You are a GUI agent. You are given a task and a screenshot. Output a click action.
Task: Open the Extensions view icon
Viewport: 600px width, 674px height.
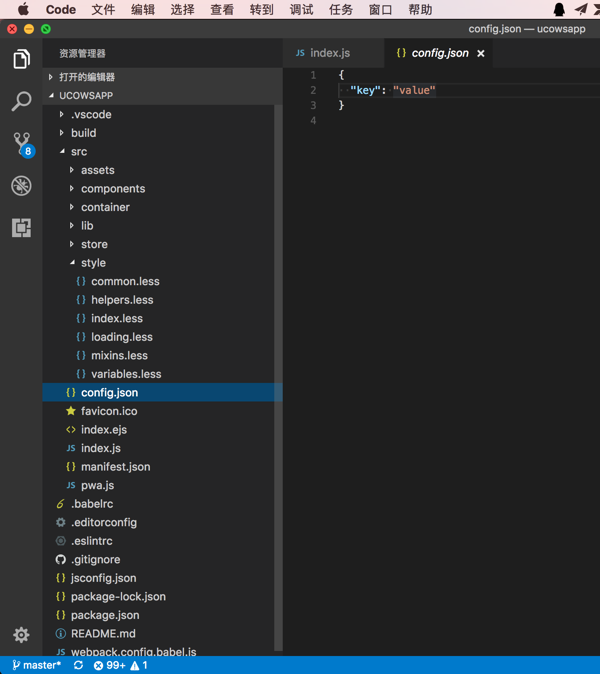[21, 228]
